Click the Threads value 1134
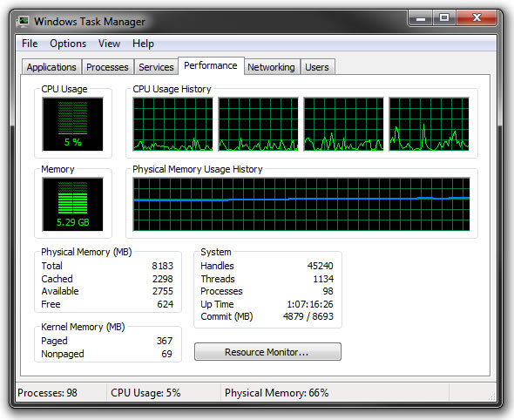Screen dimensions: 514x420 pos(323,279)
